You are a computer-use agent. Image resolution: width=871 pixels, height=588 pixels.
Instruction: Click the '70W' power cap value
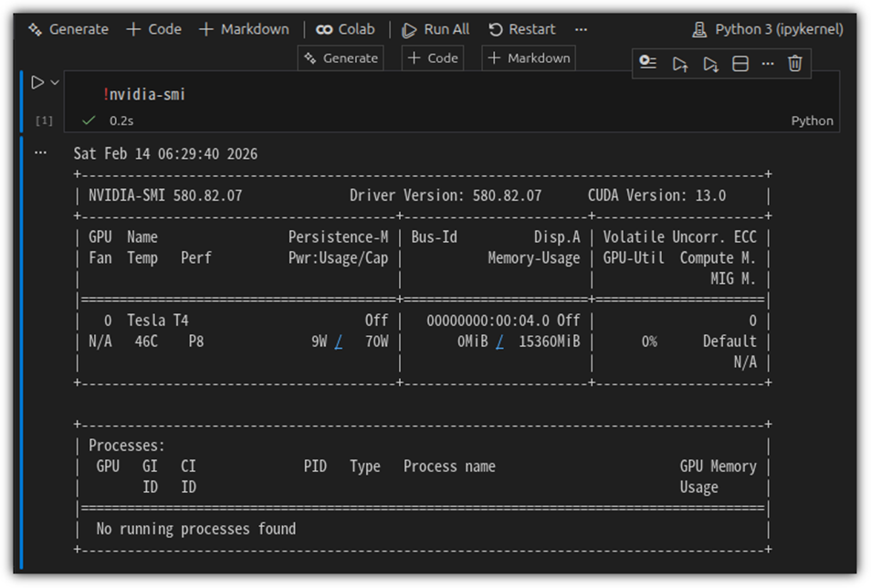click(x=377, y=341)
